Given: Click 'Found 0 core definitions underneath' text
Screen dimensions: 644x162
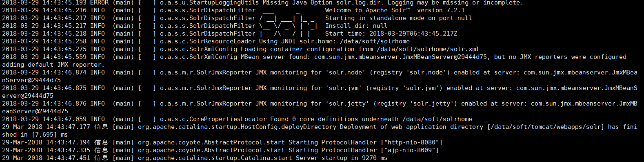Looking at the screenshot, I should (334, 119).
